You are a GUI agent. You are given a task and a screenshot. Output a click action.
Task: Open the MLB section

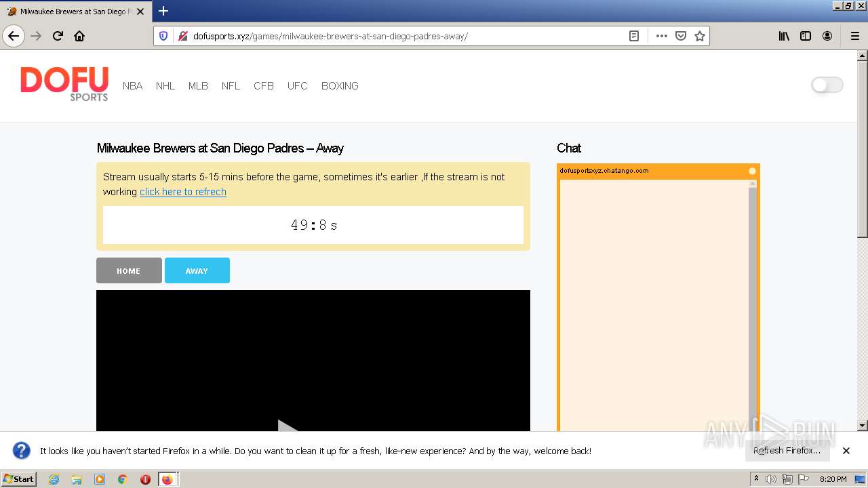(198, 86)
